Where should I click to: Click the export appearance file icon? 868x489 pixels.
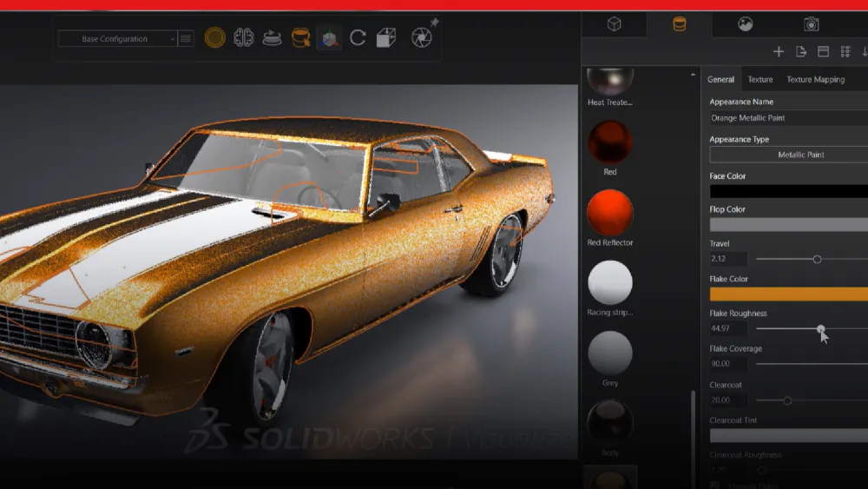[801, 51]
